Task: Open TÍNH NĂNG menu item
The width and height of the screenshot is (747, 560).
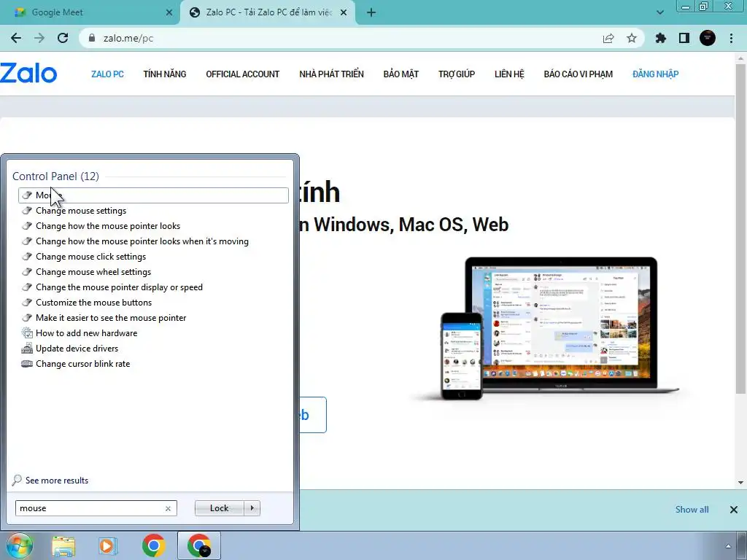Action: [164, 74]
